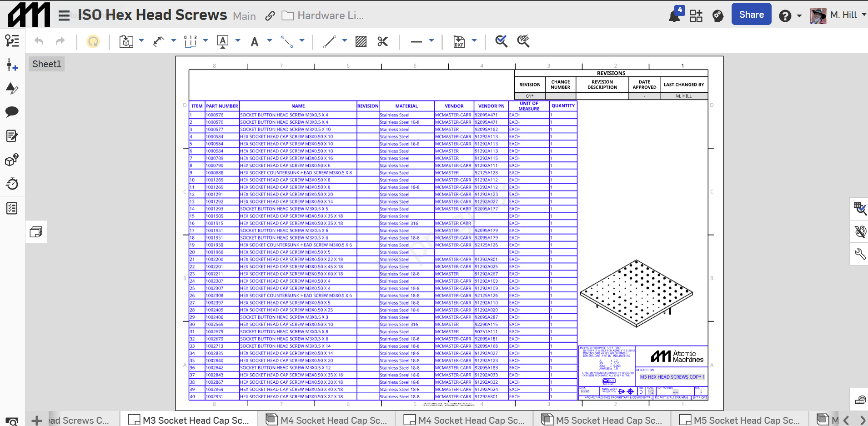This screenshot has height=426, width=868.
Task: Click the isometric plate drawing view
Action: [636, 294]
